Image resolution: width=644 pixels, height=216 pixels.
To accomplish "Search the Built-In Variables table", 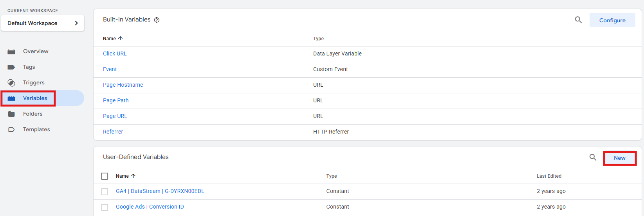I will [578, 20].
